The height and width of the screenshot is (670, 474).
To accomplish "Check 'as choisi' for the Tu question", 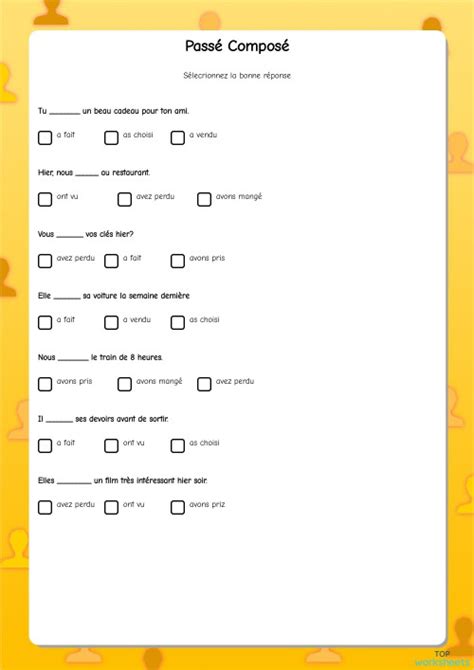I will click(x=111, y=138).
